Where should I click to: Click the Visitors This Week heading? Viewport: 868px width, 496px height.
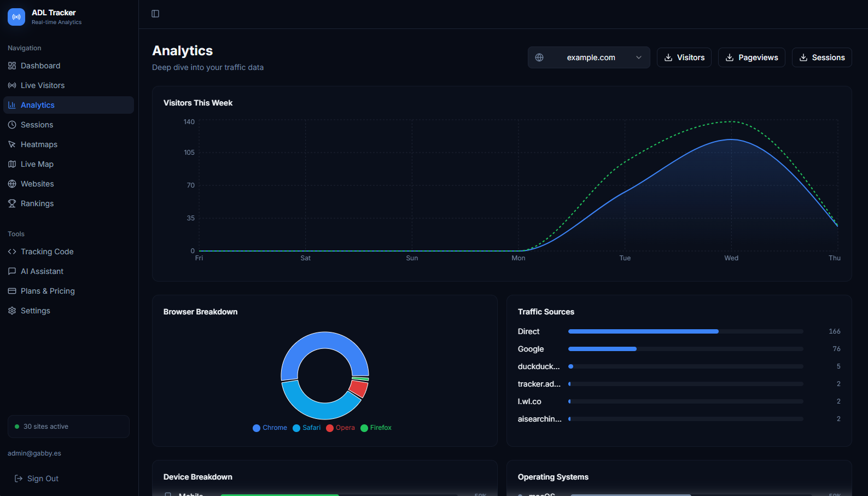tap(198, 103)
